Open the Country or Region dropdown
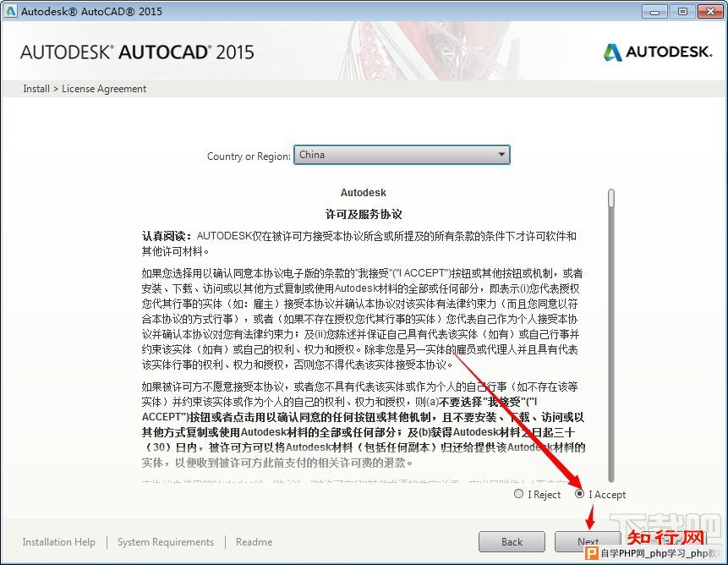The image size is (728, 565). [402, 155]
